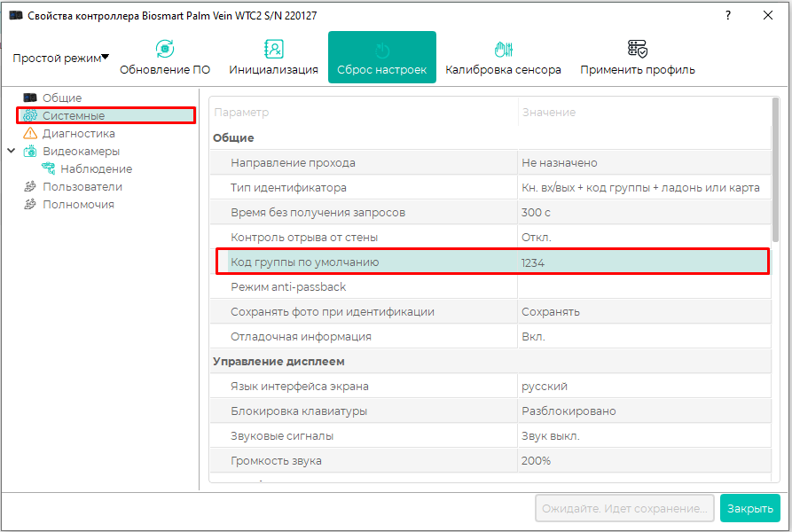Viewport: 792px width, 532px height.
Task: Select Общие in the left tree
Action: (62, 98)
